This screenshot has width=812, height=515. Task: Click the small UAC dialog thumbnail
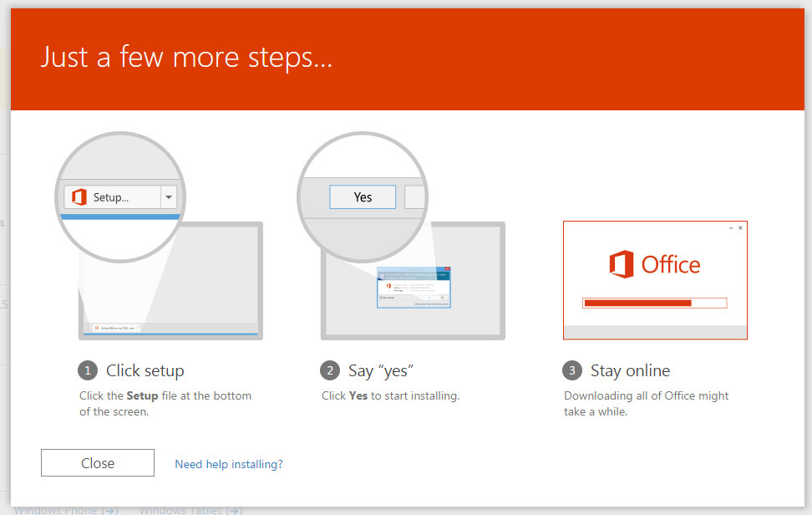coord(414,288)
